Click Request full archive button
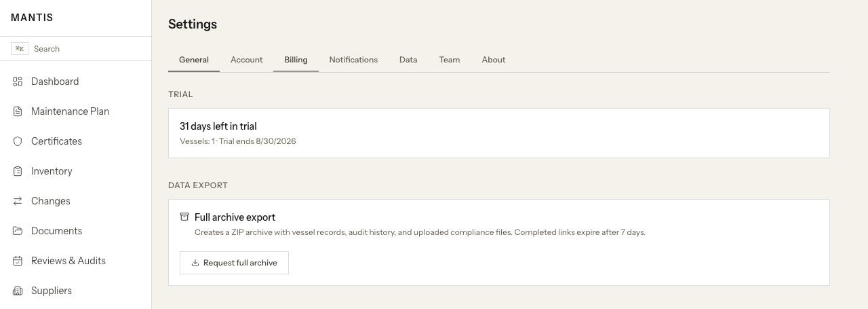Viewport: 868px width, 309px height. pyautogui.click(x=234, y=263)
